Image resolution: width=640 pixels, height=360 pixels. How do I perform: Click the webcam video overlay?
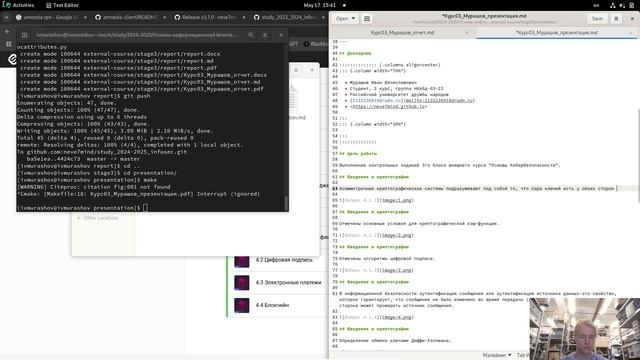pos(584,329)
